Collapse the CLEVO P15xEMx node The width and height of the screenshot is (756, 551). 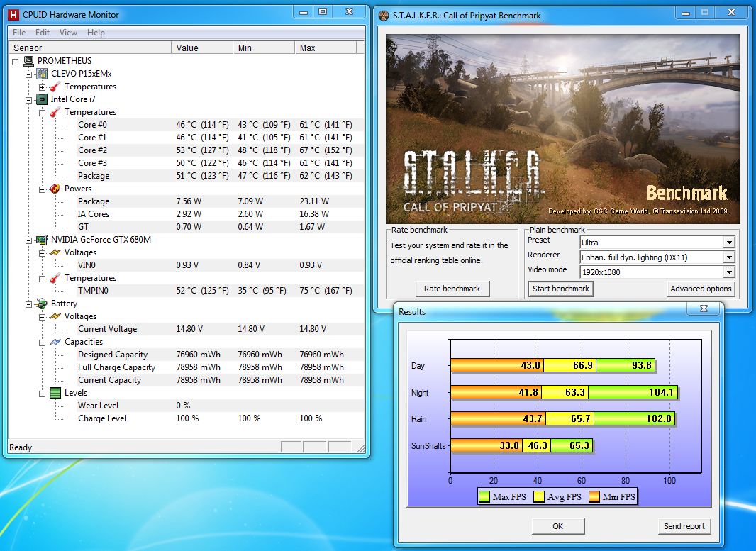click(29, 74)
